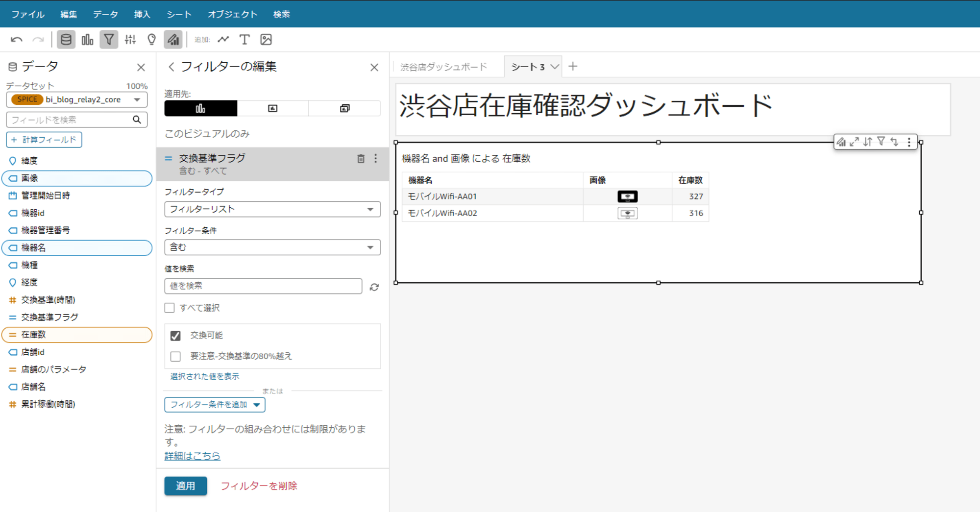Click the モバイルWifi-AA02 table cell
This screenshot has height=512, width=980.
point(492,213)
